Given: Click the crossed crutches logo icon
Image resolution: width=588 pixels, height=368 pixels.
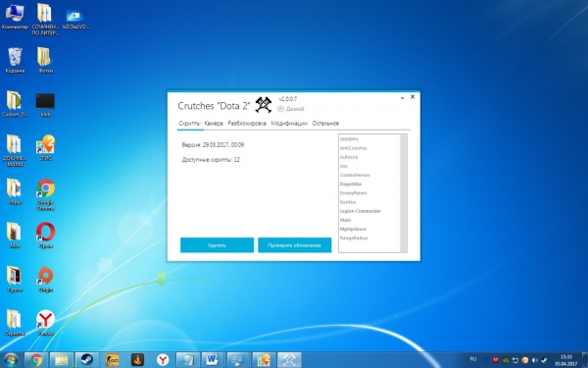Looking at the screenshot, I should coord(264,105).
